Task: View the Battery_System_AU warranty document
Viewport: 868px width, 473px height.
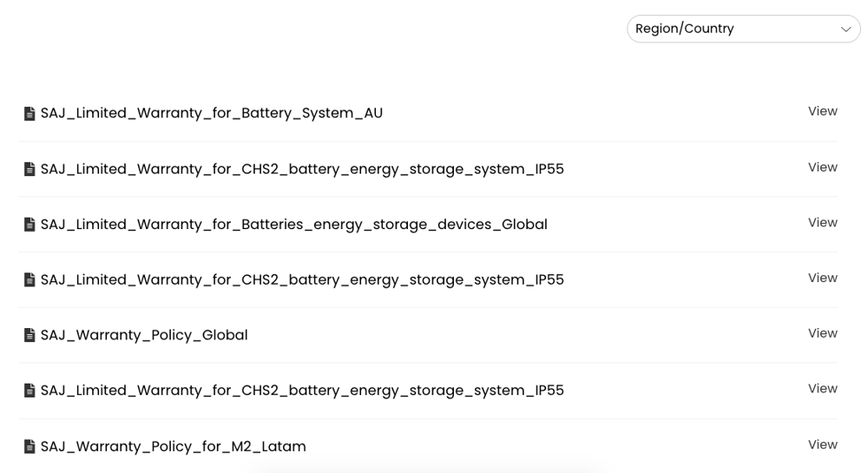Action: pyautogui.click(x=822, y=111)
